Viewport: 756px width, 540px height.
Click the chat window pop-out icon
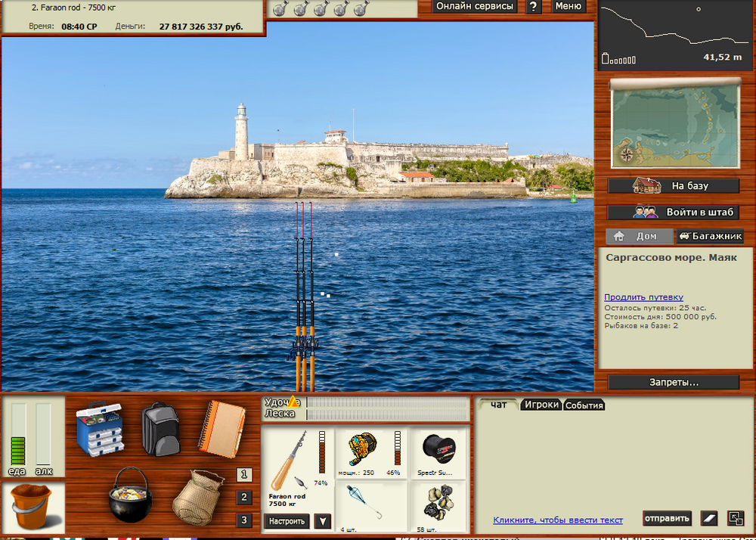point(736,518)
